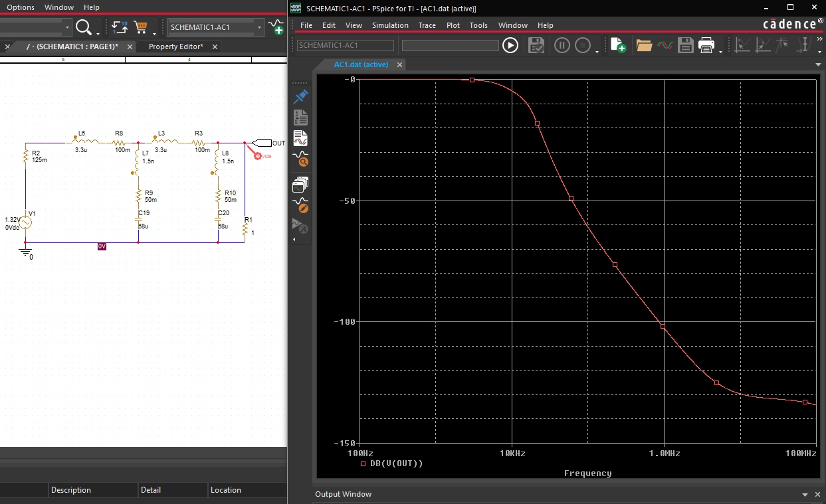Print the PSpice plot
826x504 pixels.
click(x=706, y=45)
